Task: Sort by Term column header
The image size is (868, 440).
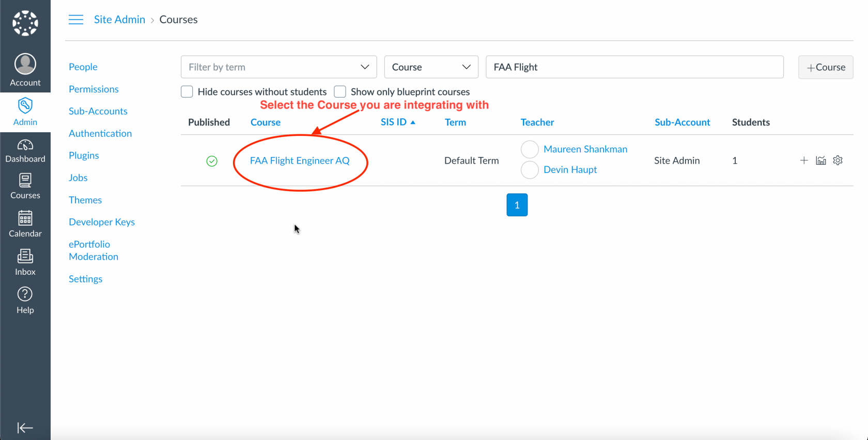Action: tap(455, 122)
